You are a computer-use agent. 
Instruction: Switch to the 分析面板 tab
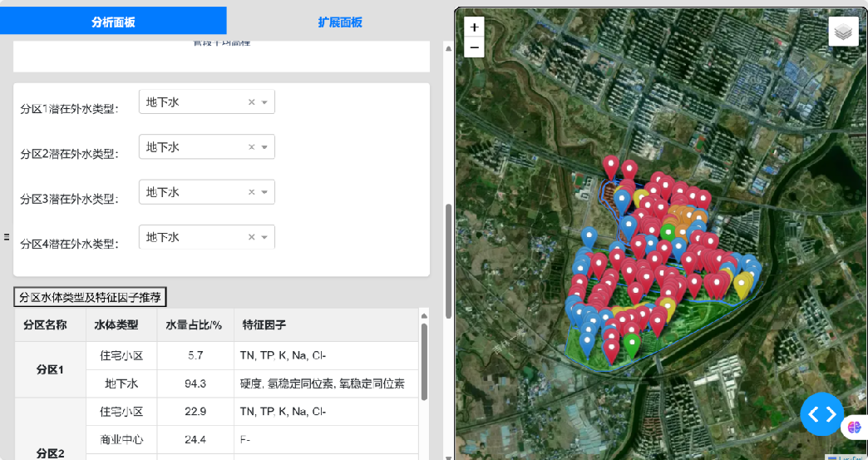click(x=113, y=22)
